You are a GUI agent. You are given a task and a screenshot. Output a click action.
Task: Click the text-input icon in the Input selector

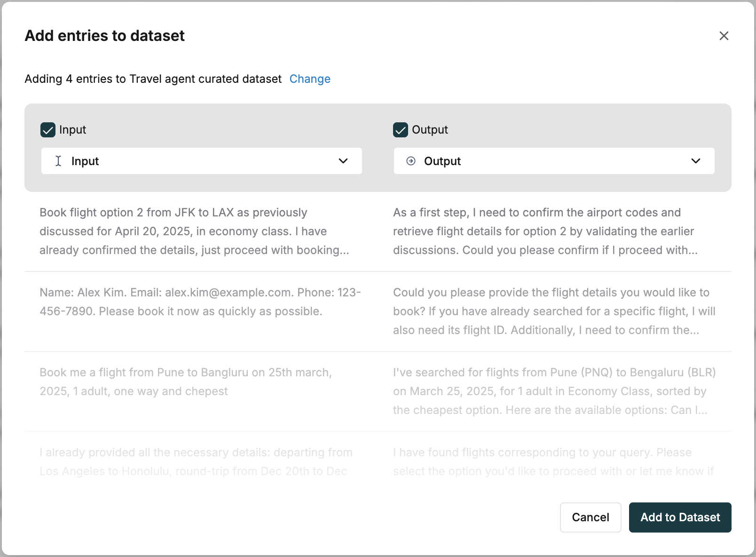[57, 161]
